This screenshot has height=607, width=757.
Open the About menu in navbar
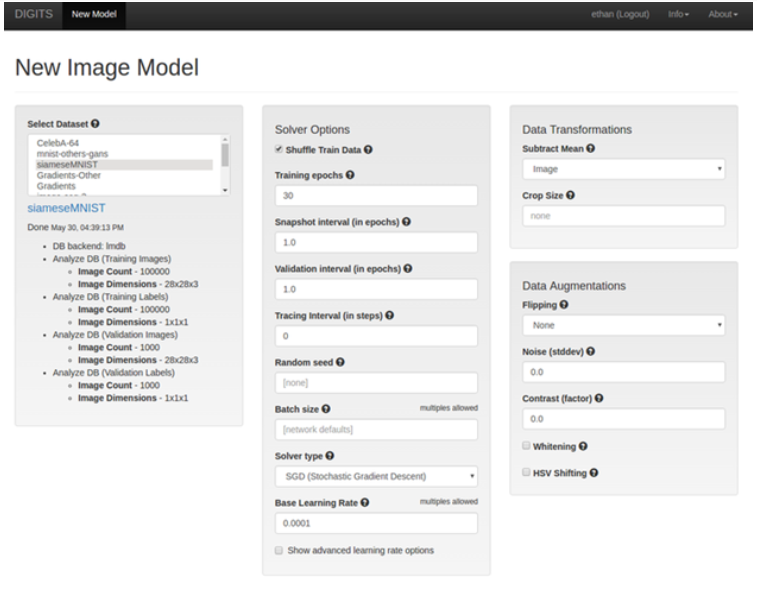pos(721,15)
